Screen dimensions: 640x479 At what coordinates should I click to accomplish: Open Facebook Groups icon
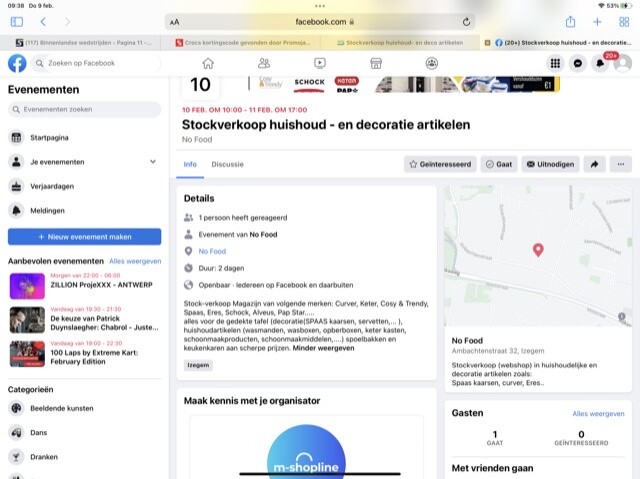coord(432,63)
